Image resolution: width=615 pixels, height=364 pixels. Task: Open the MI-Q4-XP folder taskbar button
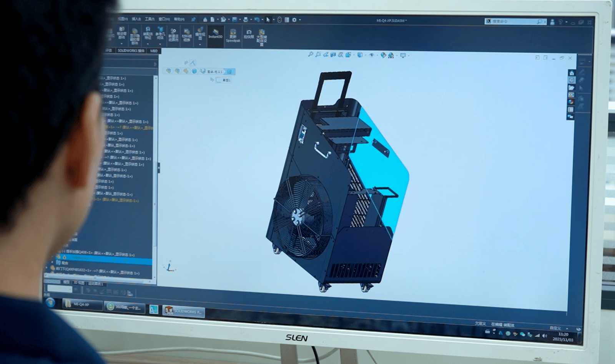(82, 305)
